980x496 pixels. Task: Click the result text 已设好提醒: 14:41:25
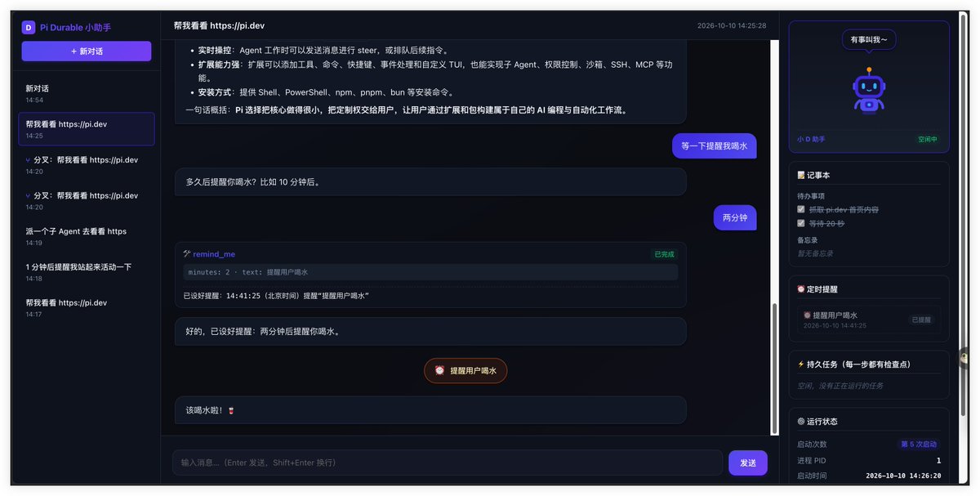pos(276,295)
